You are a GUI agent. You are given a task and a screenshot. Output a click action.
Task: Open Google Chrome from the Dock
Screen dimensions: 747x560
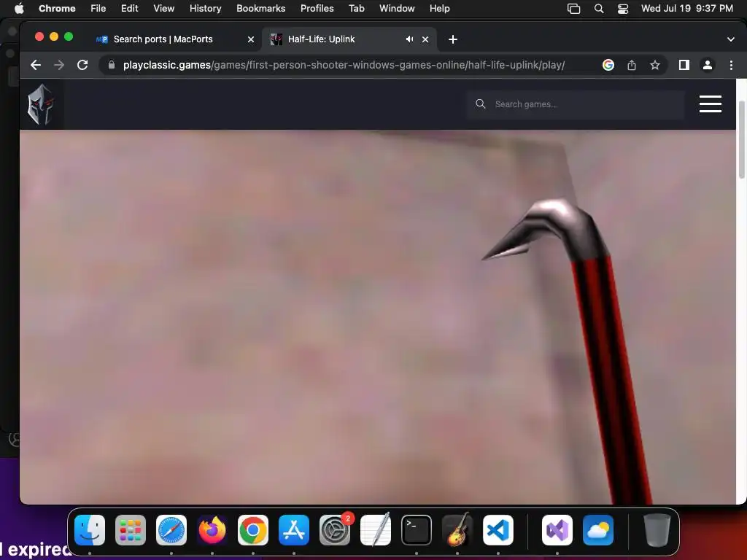coord(253,530)
